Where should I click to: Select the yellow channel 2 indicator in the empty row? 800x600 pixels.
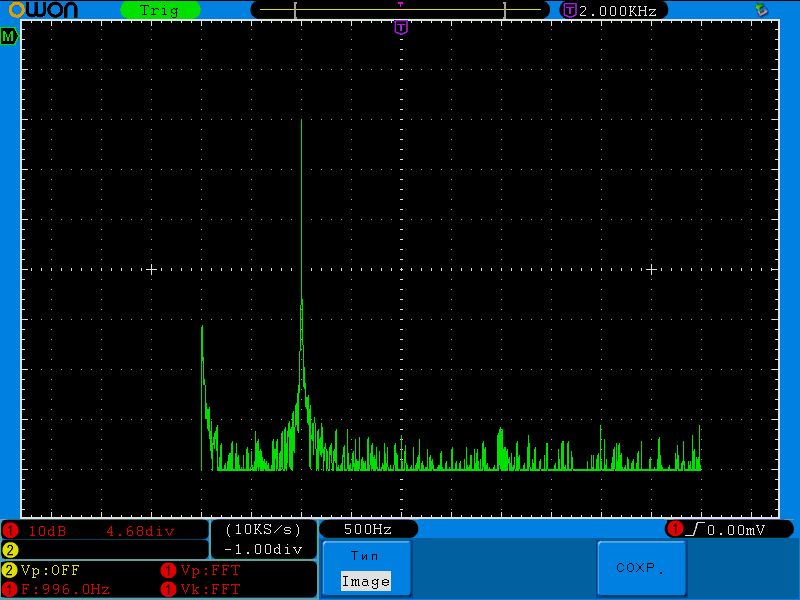10,549
